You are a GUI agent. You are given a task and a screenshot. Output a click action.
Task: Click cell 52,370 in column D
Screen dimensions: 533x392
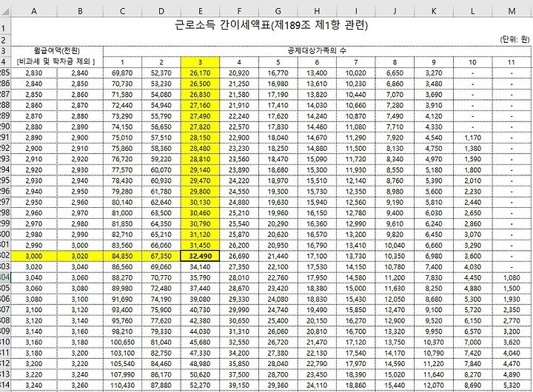click(161, 72)
